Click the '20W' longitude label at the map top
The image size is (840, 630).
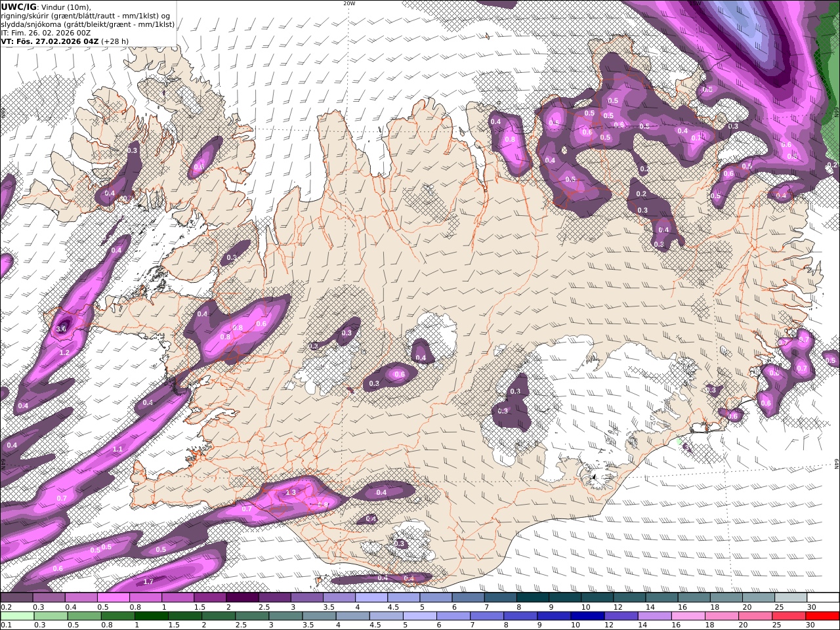(x=349, y=3)
